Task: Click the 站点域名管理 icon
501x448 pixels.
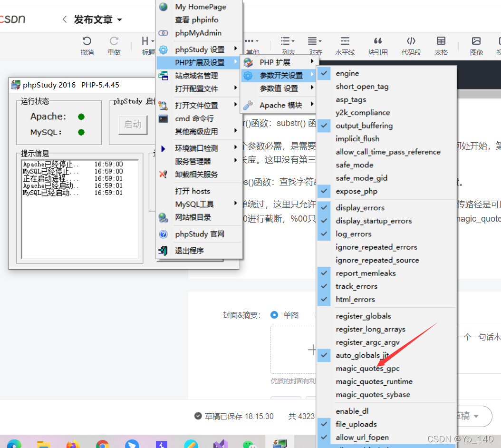Action: click(x=163, y=76)
